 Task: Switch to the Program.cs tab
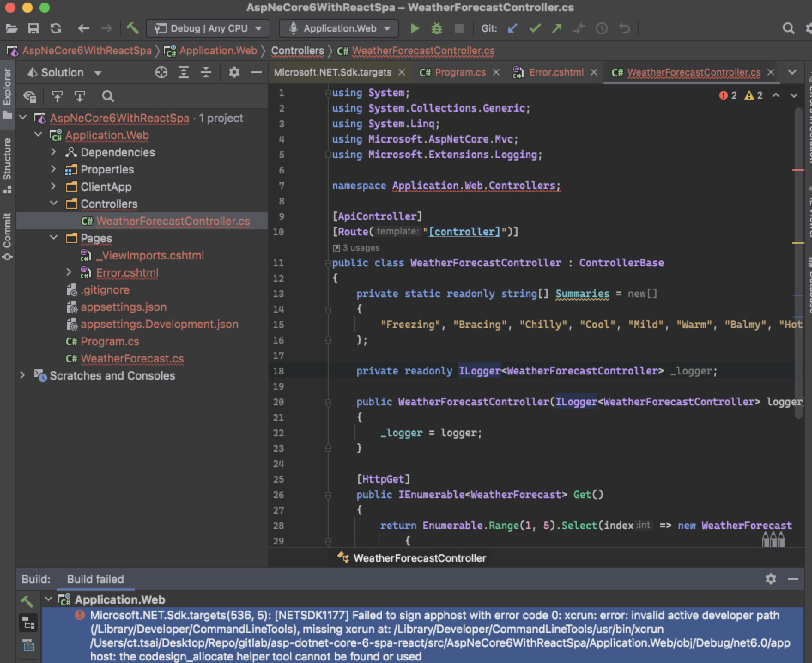tap(460, 73)
